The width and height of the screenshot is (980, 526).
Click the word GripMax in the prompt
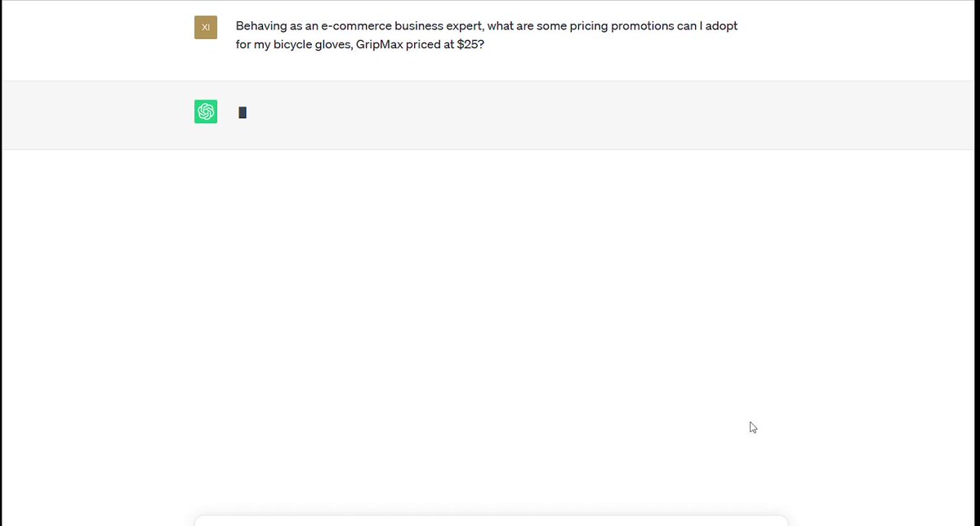click(x=379, y=44)
